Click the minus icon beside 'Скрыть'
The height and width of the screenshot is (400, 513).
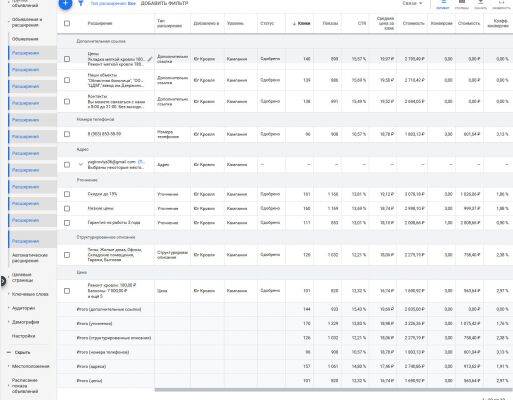point(9,352)
